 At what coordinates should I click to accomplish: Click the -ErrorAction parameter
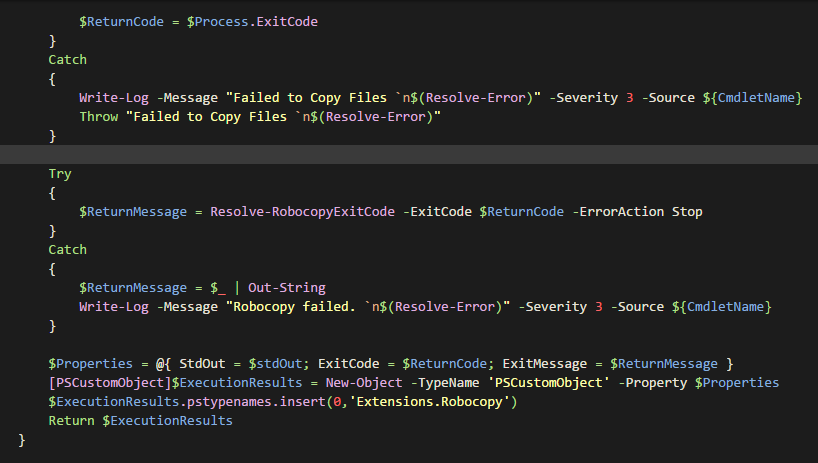pos(618,212)
